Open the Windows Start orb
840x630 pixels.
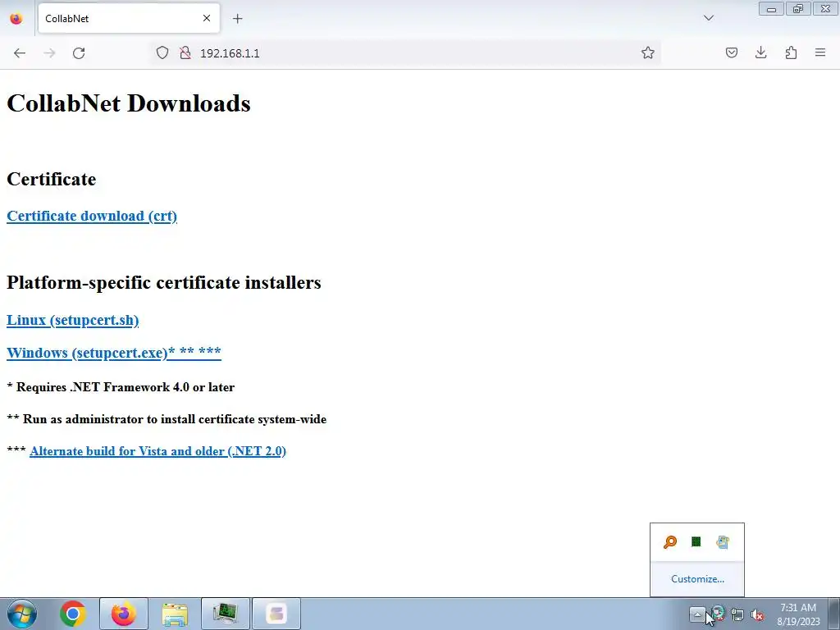click(22, 614)
